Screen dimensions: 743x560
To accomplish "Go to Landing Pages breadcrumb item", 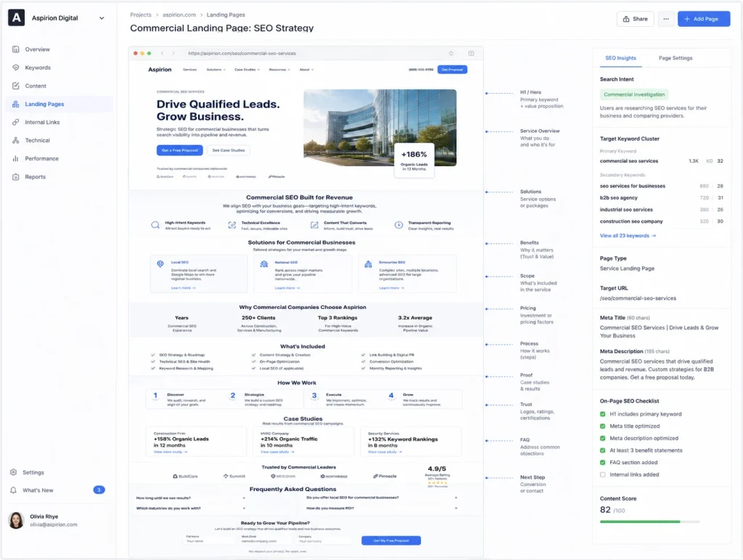I will [x=226, y=15].
